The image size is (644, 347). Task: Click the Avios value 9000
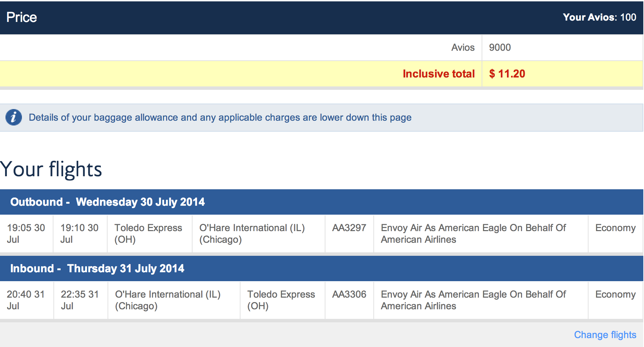coord(500,47)
